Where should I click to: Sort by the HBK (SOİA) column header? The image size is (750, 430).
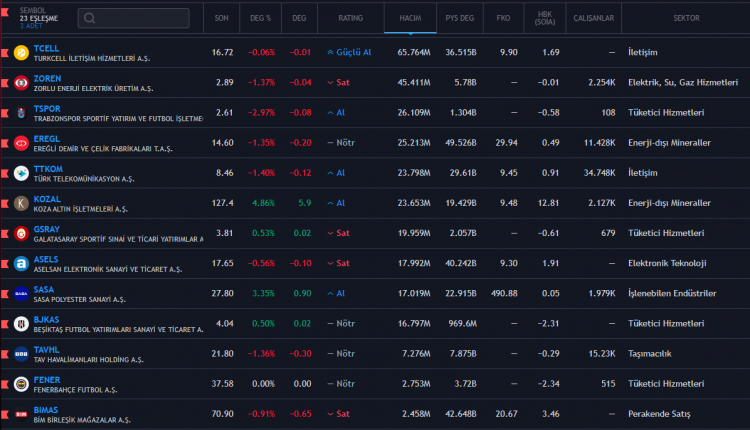[545, 18]
